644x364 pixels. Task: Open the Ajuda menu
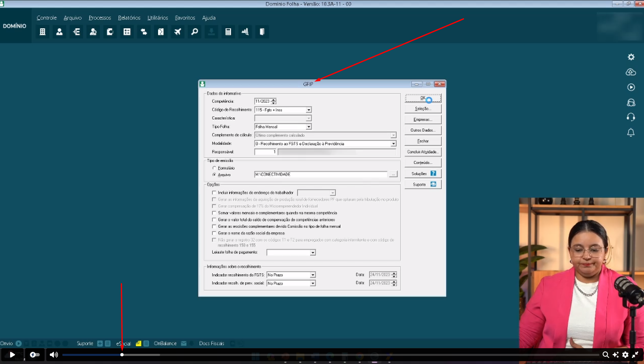click(x=209, y=18)
